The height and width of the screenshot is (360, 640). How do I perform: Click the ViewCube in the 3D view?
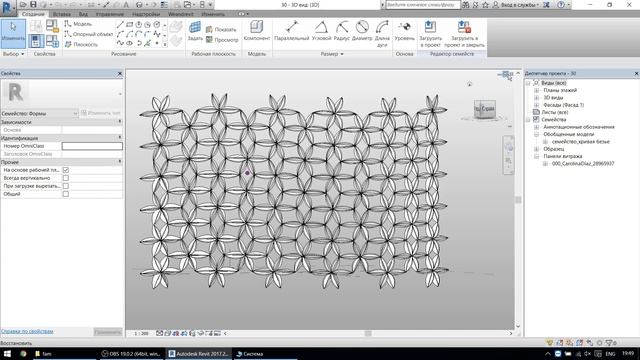pyautogui.click(x=484, y=109)
